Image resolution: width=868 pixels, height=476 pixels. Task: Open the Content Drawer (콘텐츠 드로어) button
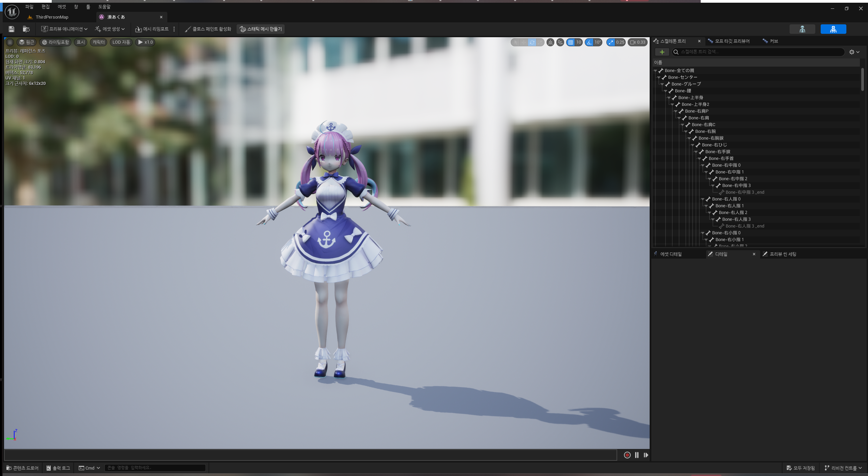[22, 468]
